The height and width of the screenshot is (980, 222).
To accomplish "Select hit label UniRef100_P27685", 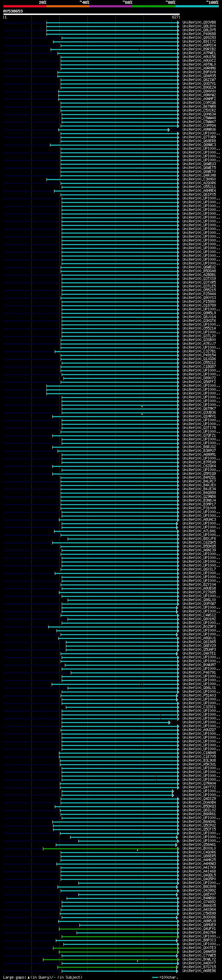I will tap(199, 592).
